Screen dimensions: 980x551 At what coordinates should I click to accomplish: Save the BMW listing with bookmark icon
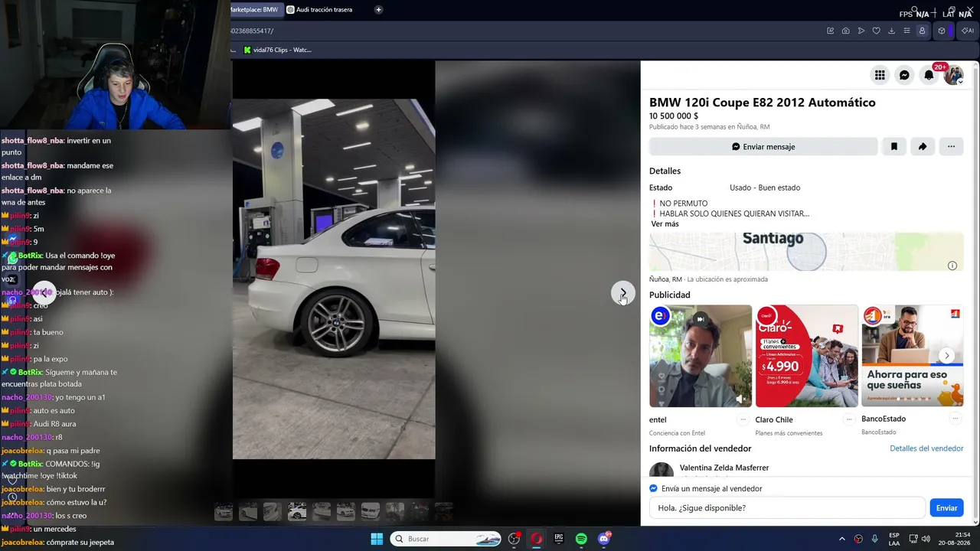893,146
